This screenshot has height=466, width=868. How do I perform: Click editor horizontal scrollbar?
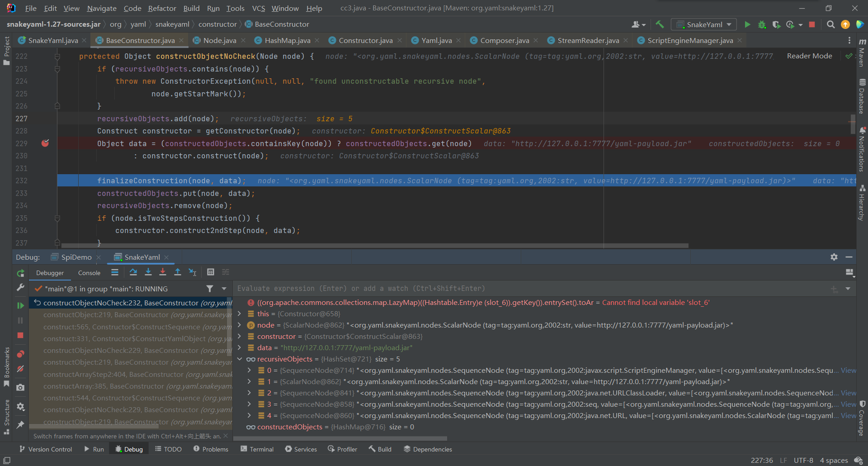375,246
